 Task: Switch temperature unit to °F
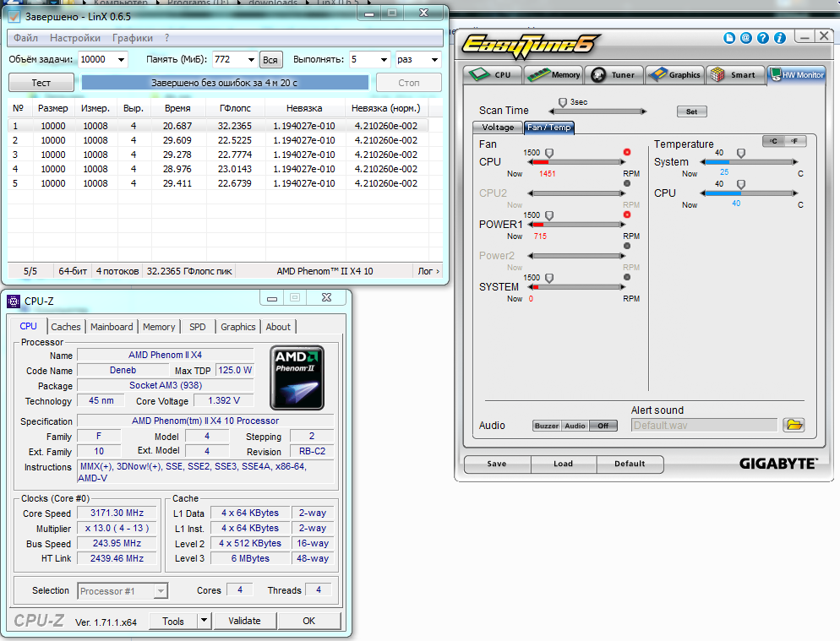pos(795,141)
